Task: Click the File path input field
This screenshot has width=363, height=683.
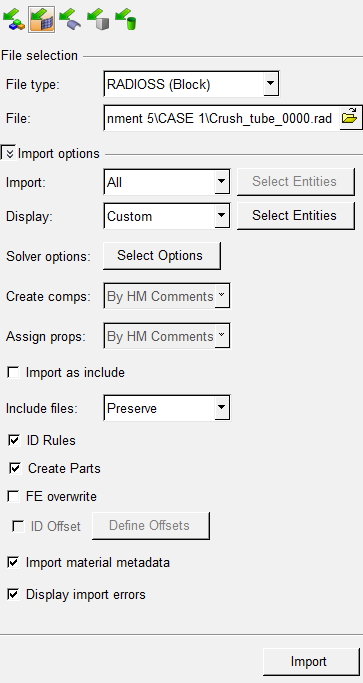Action: coord(221,118)
